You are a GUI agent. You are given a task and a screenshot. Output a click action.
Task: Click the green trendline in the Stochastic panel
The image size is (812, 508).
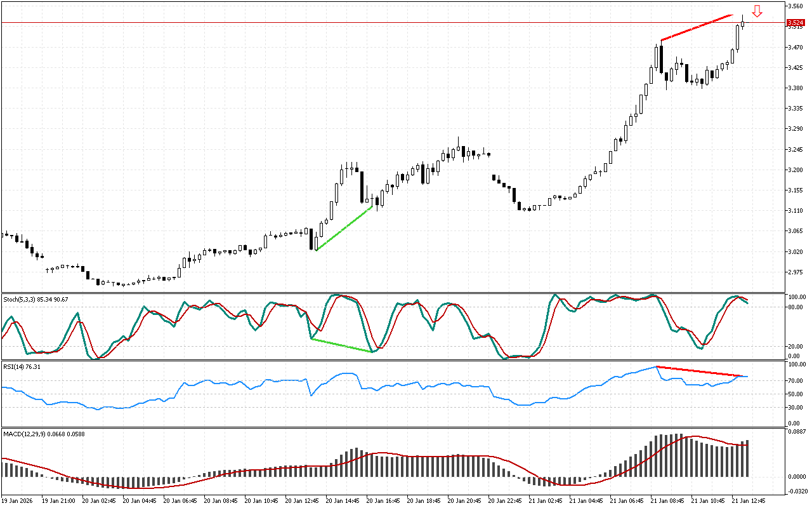341,345
